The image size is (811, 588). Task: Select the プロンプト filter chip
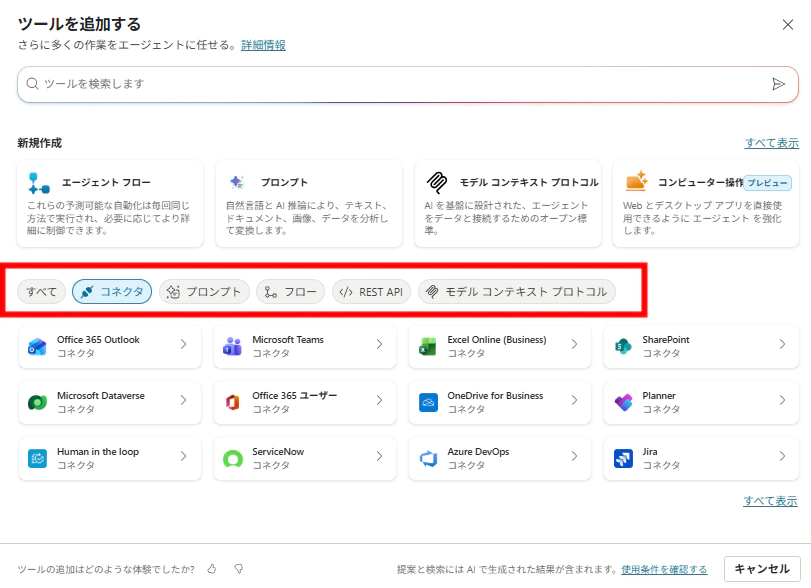tap(204, 292)
